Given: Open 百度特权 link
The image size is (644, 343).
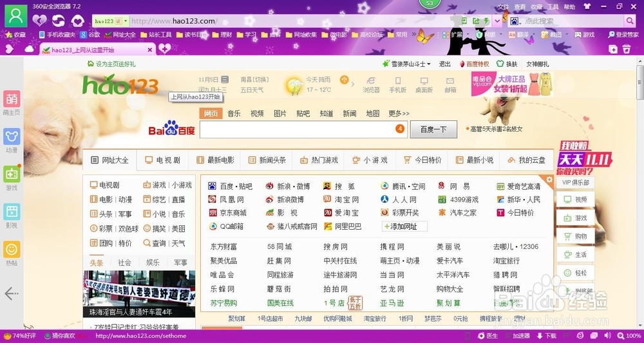Looking at the screenshot, I should (474, 64).
